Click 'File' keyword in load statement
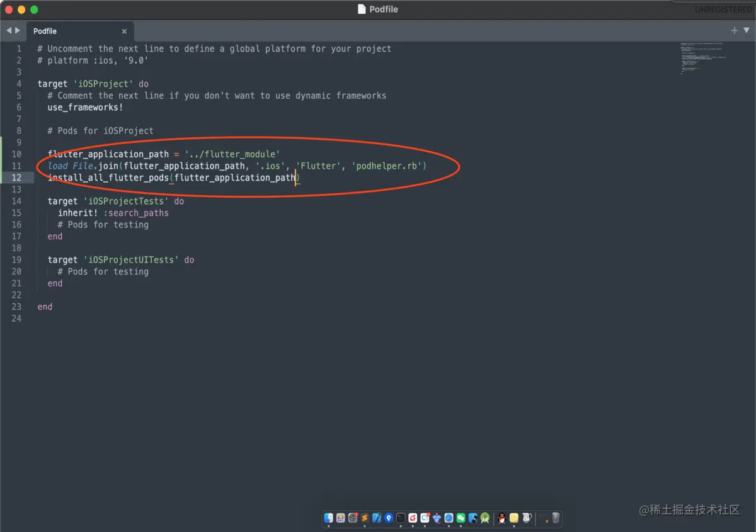The height and width of the screenshot is (532, 756). [83, 166]
